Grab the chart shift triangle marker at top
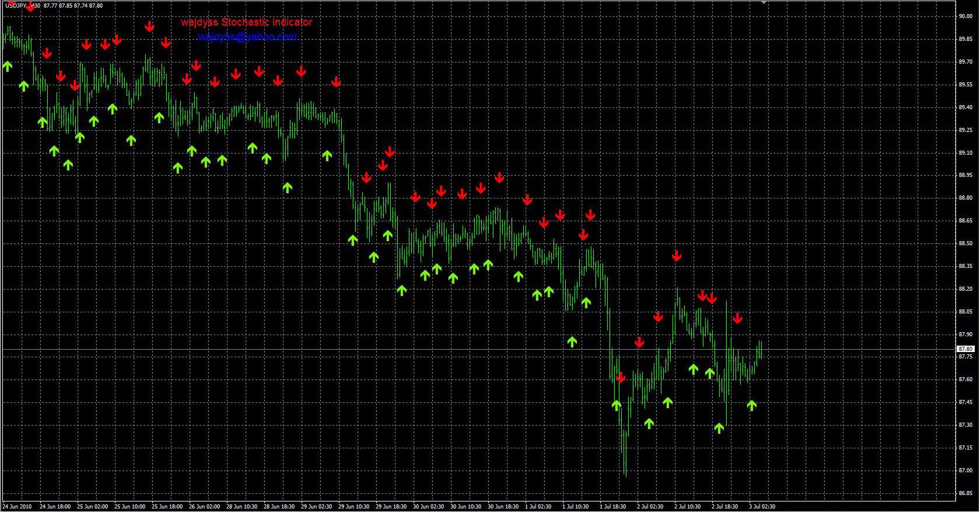 [764, 2]
